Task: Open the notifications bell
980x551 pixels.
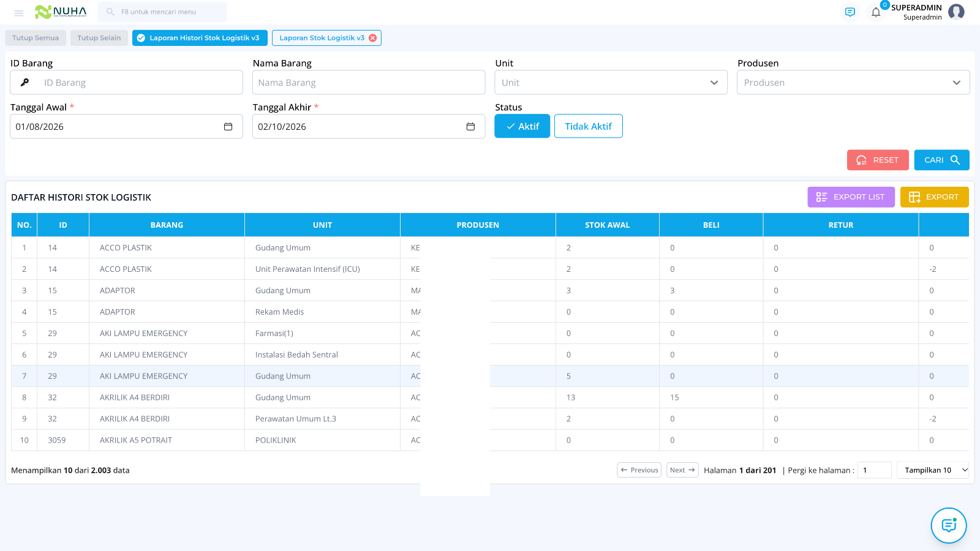Action: coord(876,12)
